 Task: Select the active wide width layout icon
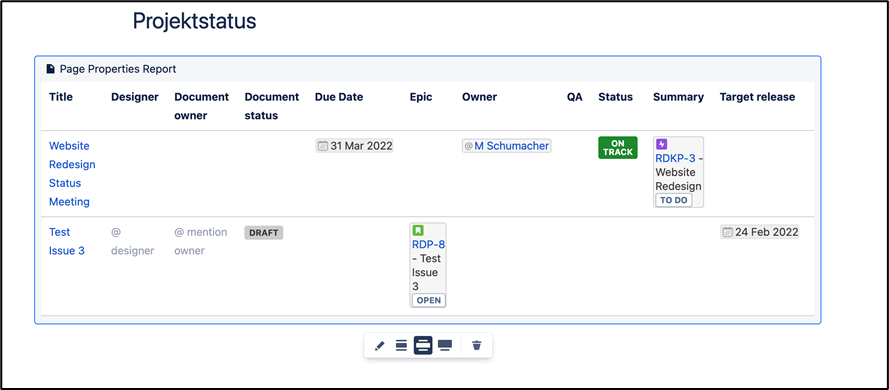tap(423, 345)
